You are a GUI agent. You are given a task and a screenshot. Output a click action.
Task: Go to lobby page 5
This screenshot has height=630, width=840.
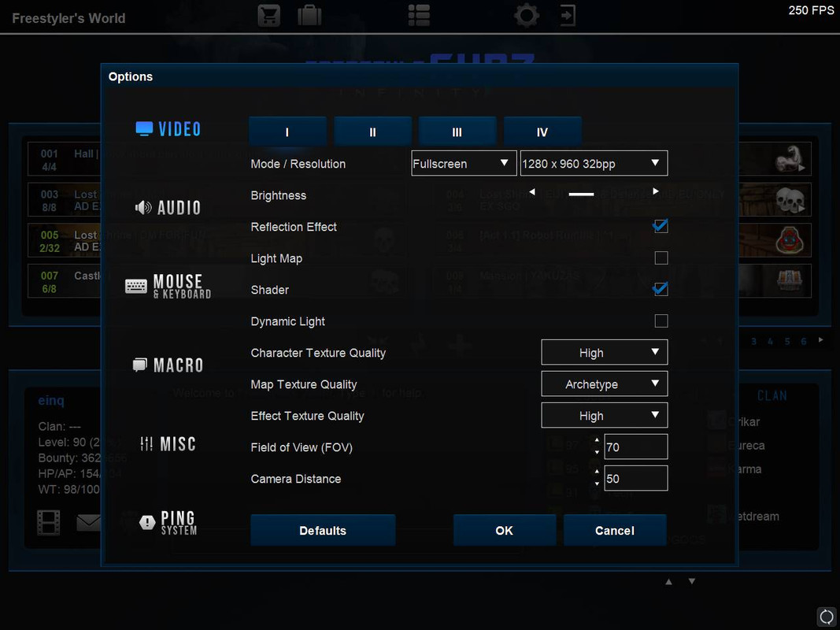coord(787,341)
